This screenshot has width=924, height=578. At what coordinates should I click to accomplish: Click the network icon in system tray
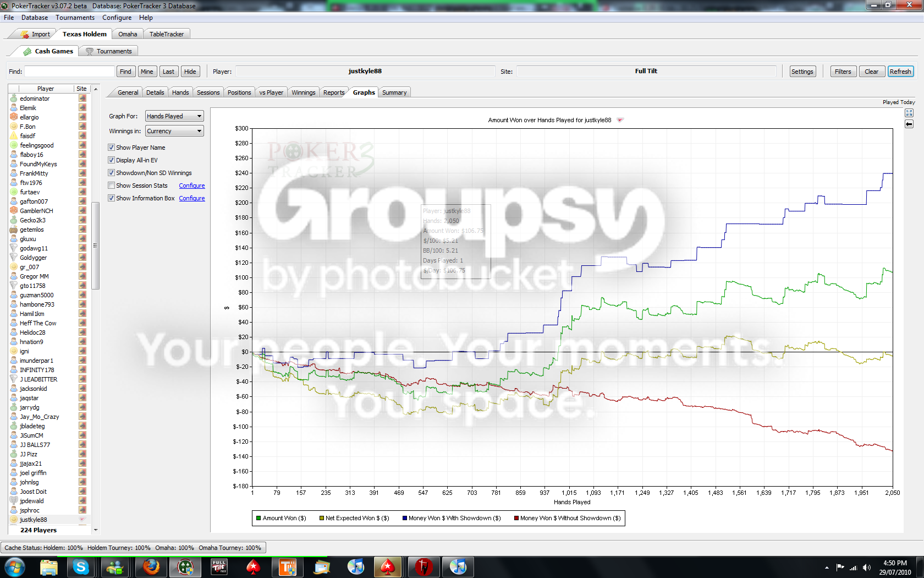click(x=853, y=568)
